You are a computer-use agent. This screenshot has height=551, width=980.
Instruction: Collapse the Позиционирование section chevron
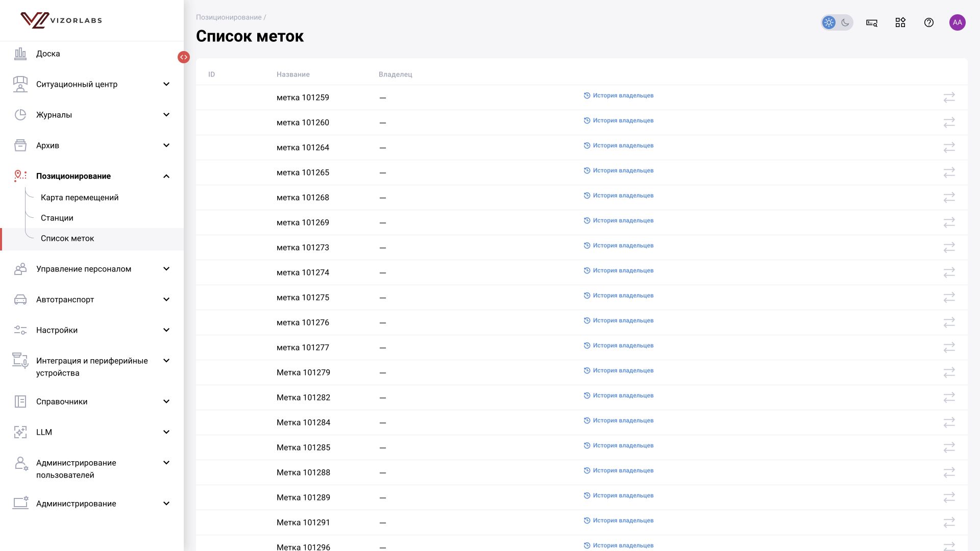coord(166,176)
